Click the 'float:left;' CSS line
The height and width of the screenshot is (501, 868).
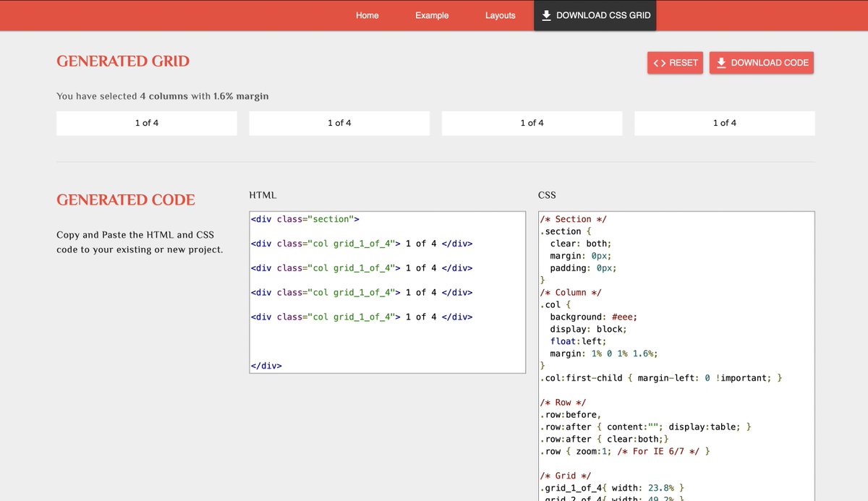click(579, 341)
